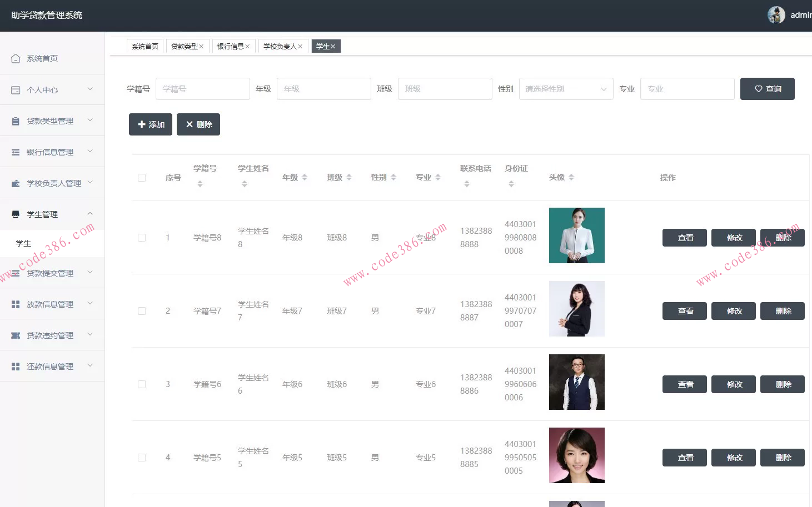Close the 贷款类型 tab with its X
The image size is (812, 507).
[201, 47]
